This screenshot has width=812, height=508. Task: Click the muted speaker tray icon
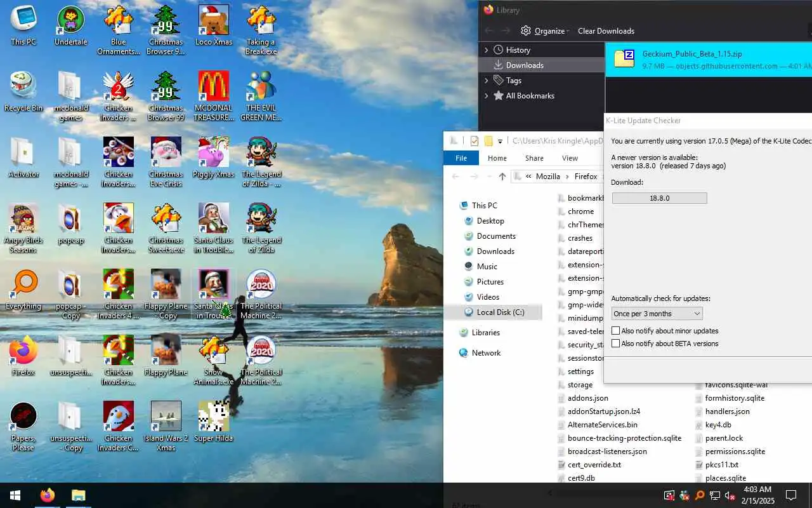pyautogui.click(x=730, y=495)
